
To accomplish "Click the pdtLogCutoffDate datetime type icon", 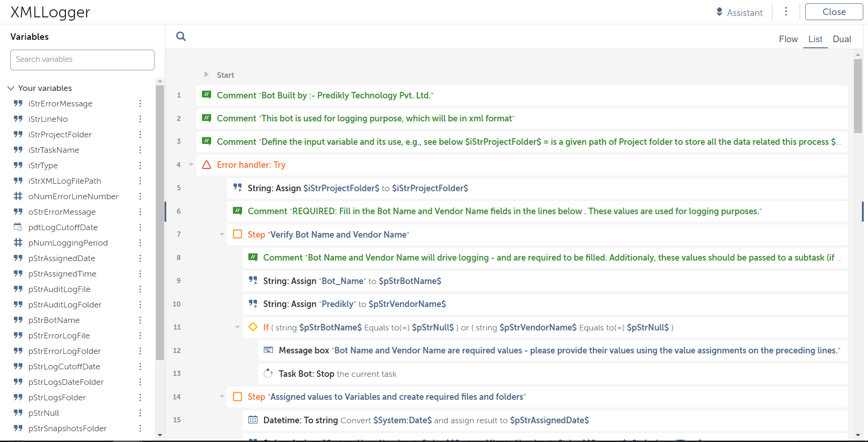I will (18, 227).
